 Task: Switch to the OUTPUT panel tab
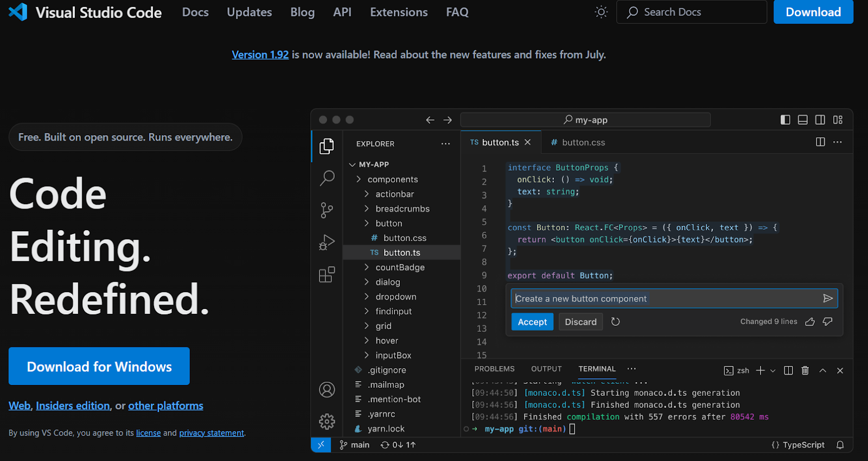pos(546,369)
